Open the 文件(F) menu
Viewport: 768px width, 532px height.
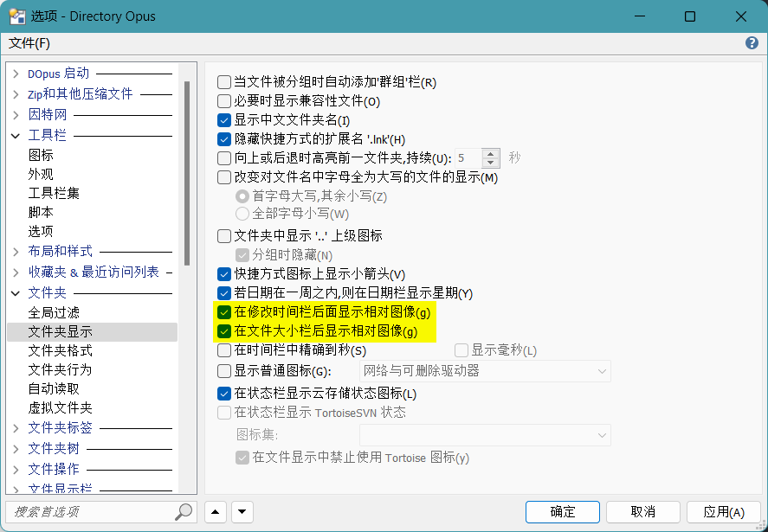(29, 43)
